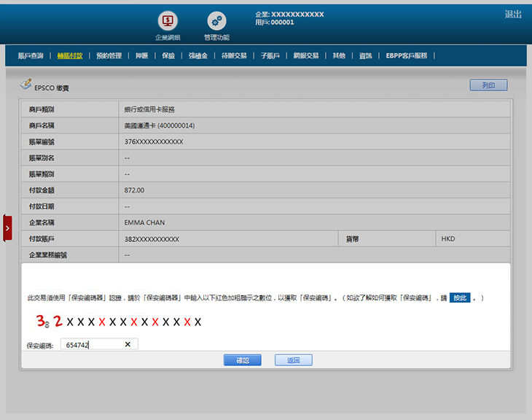Open the 強積金 menu
The image size is (532, 420).
click(197, 55)
